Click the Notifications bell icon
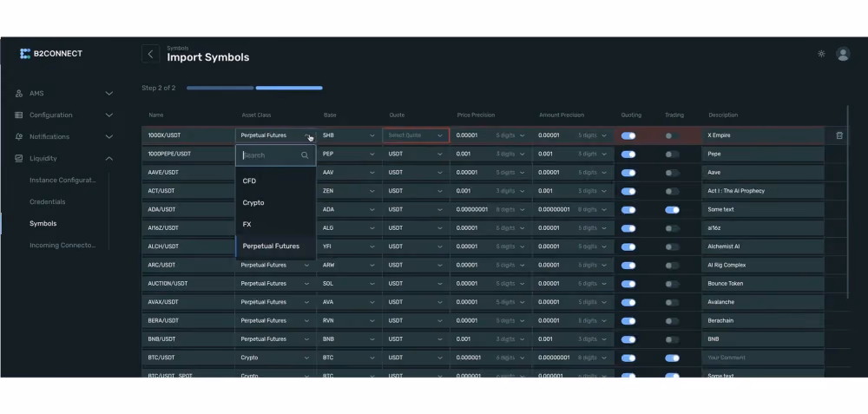 tap(19, 137)
